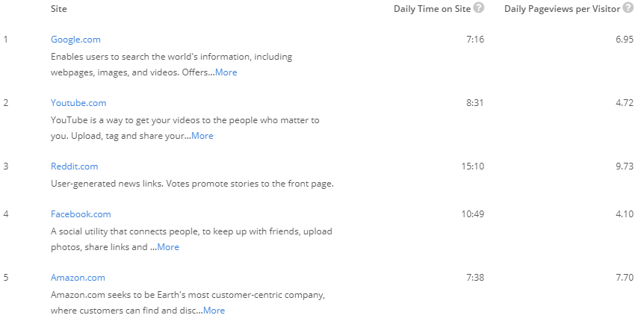Expand Youtube.com description with More
Viewport: 644px width, 321px height.
pyautogui.click(x=202, y=136)
